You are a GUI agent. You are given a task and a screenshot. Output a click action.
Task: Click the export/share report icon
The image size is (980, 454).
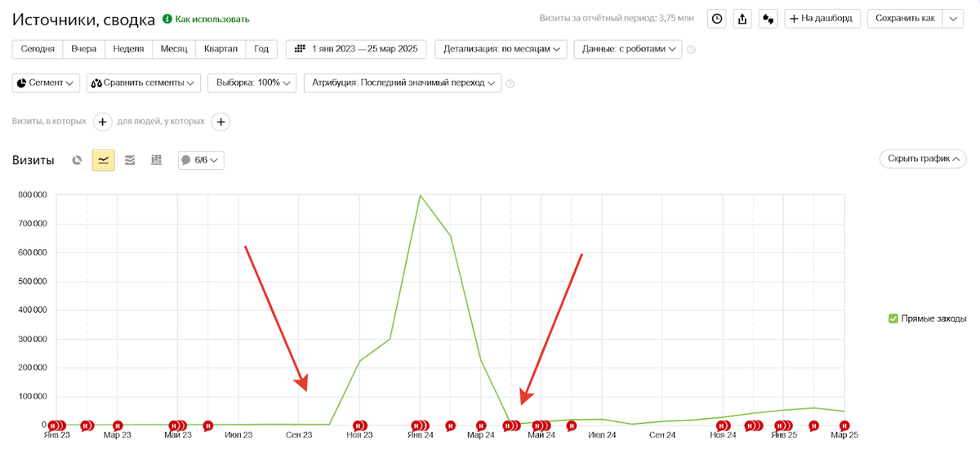tap(742, 19)
